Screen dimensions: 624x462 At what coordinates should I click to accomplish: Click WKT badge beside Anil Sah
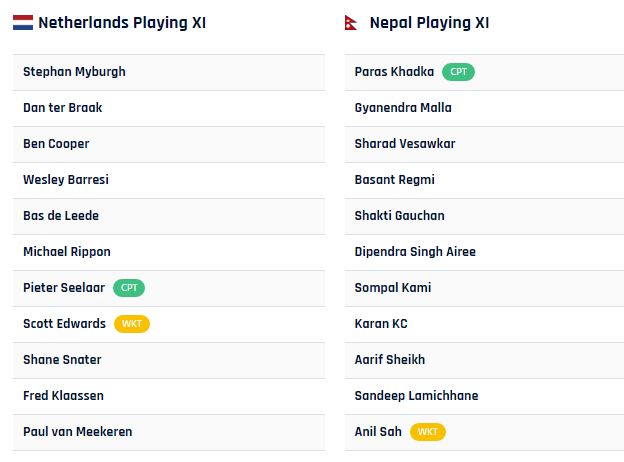(x=428, y=432)
